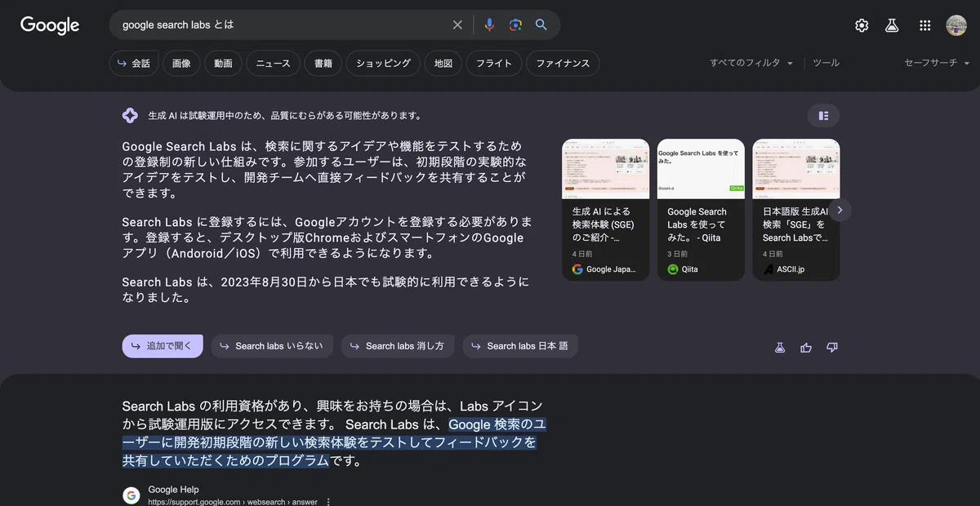Viewport: 980px width, 506px height.
Task: Click into the search query field
Action: point(282,25)
